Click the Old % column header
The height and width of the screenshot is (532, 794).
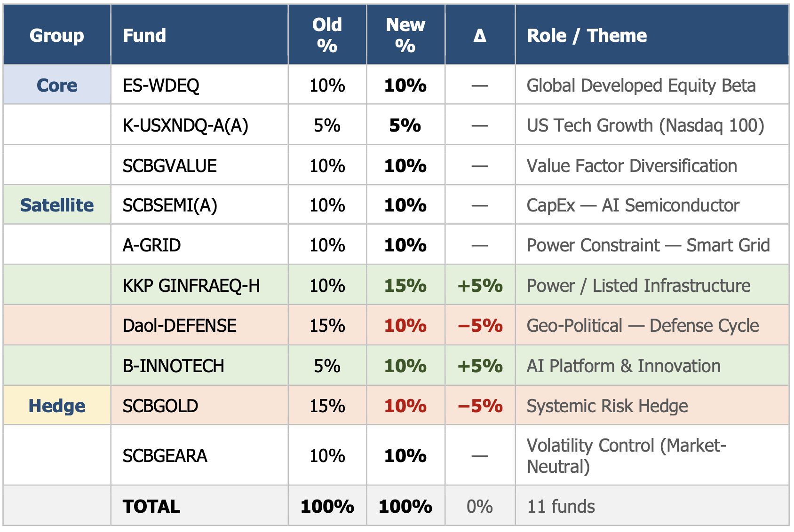click(x=327, y=35)
